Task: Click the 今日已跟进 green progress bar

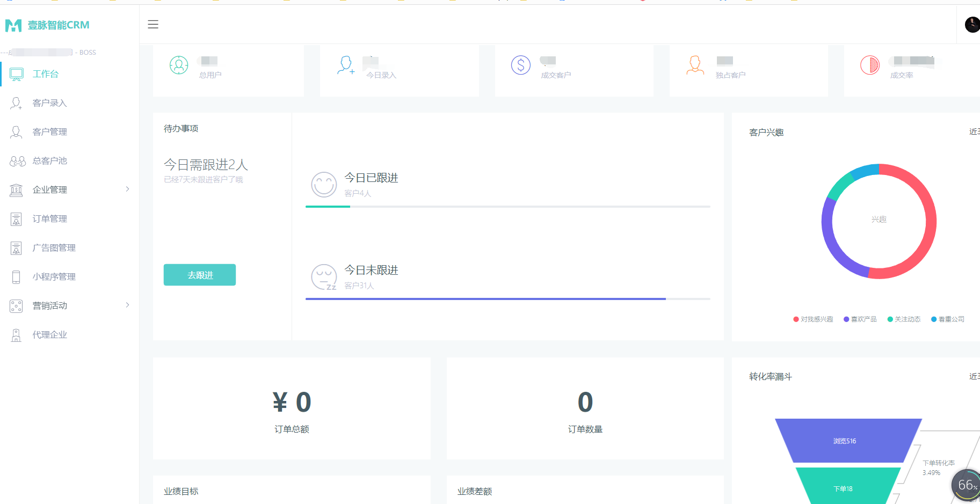Action: click(x=328, y=207)
